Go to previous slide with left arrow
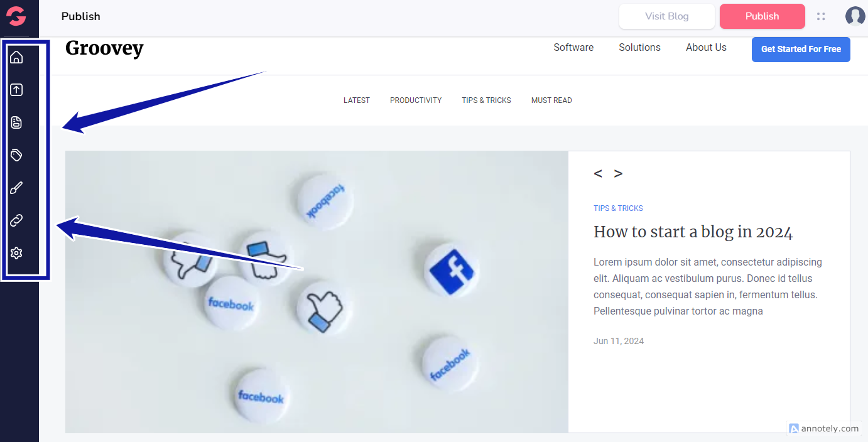This screenshot has height=442, width=868. tap(598, 174)
